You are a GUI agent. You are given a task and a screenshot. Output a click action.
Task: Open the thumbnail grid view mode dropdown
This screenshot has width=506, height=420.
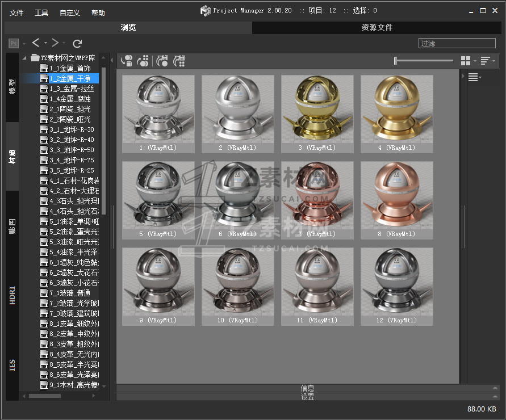click(x=467, y=61)
